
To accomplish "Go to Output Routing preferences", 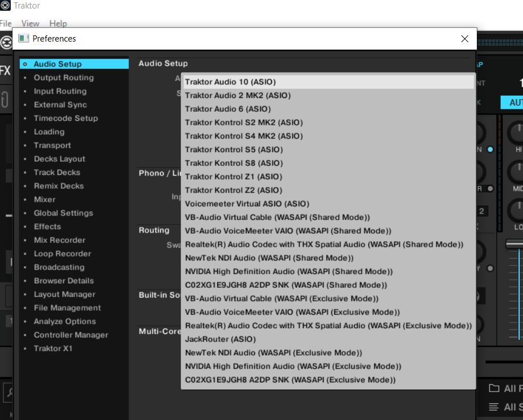I will [63, 78].
